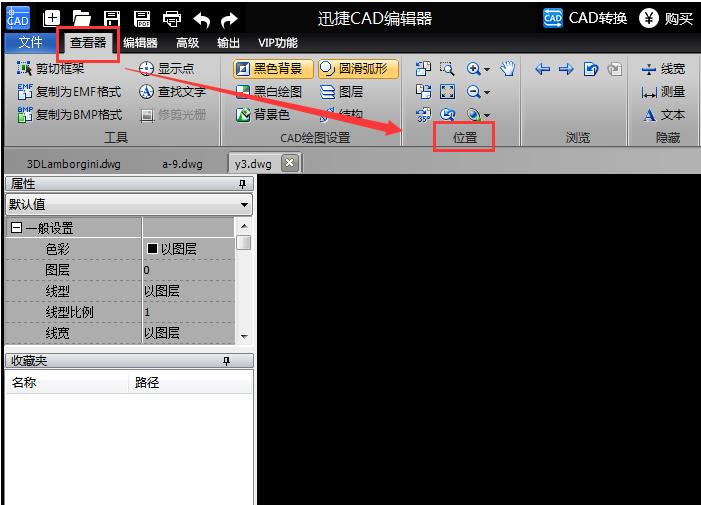Image resolution: width=701 pixels, height=505 pixels.
Task: Toggle 显示点 show points
Action: [x=166, y=68]
